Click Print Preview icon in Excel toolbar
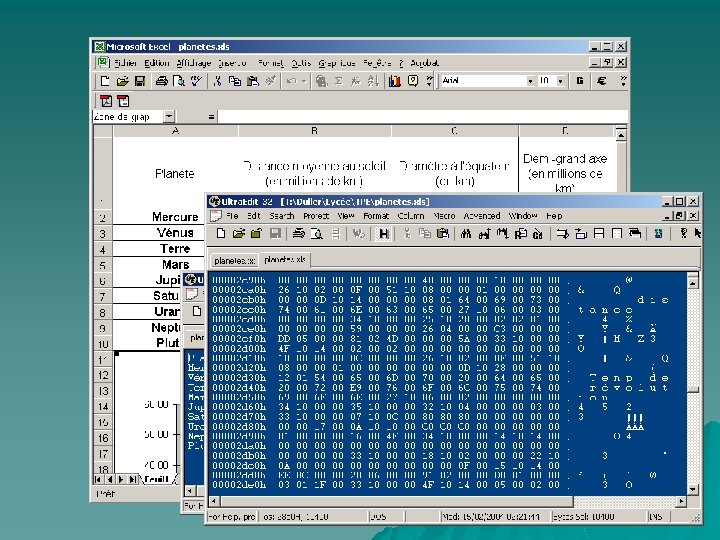This screenshot has width=720, height=540. point(179,81)
